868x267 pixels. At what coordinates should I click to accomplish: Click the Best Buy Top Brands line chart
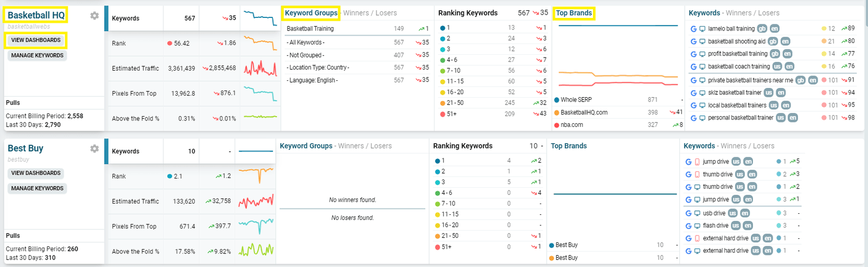pos(615,194)
